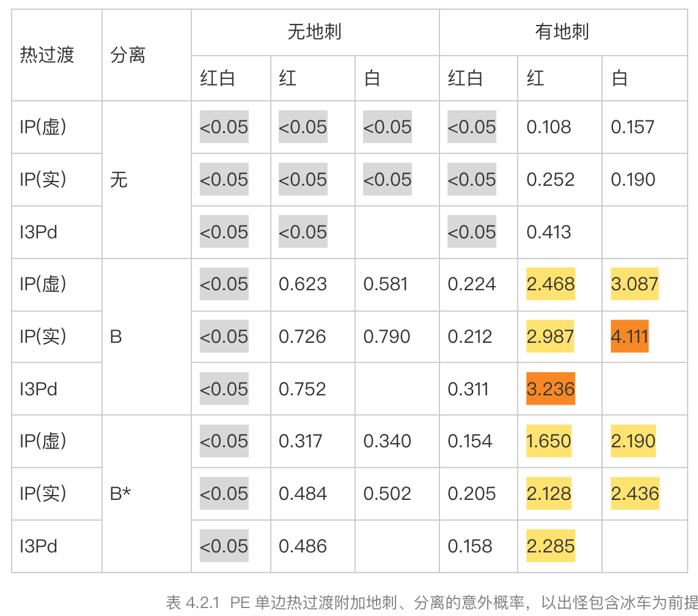The image size is (698, 616).
Task: Click the 分离 column header
Action: 128,55
